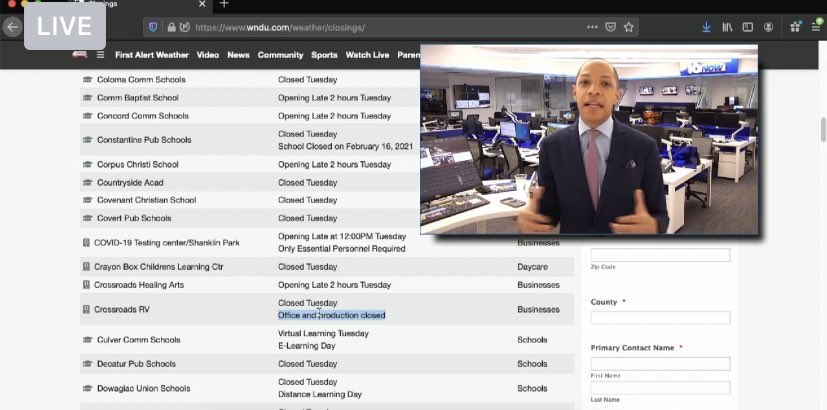Click the extensions gift icon

click(x=795, y=26)
